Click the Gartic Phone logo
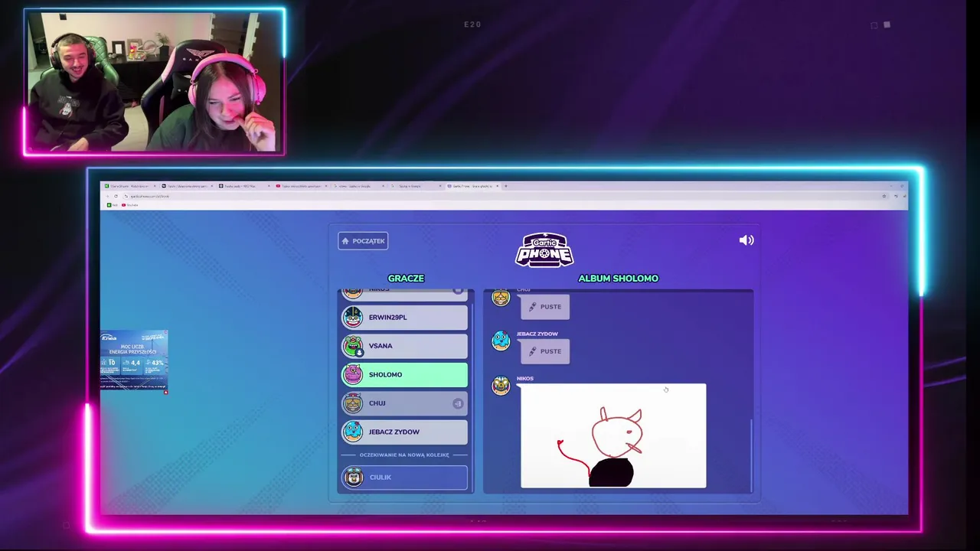 (x=544, y=250)
